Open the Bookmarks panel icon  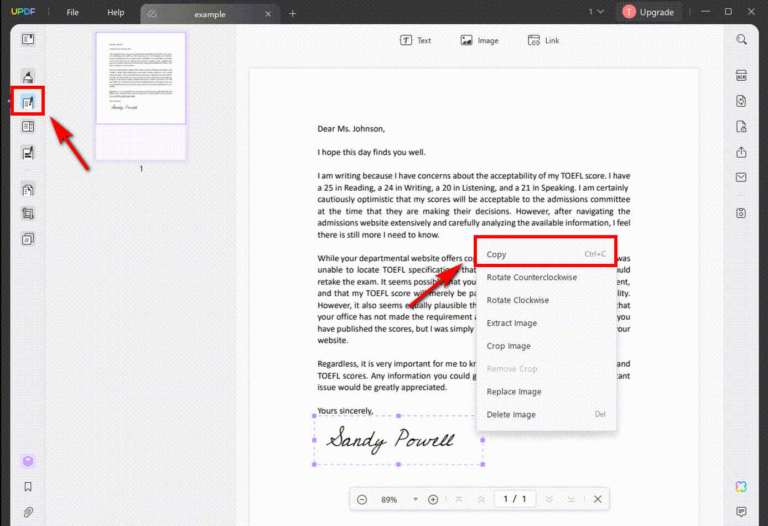click(28, 486)
